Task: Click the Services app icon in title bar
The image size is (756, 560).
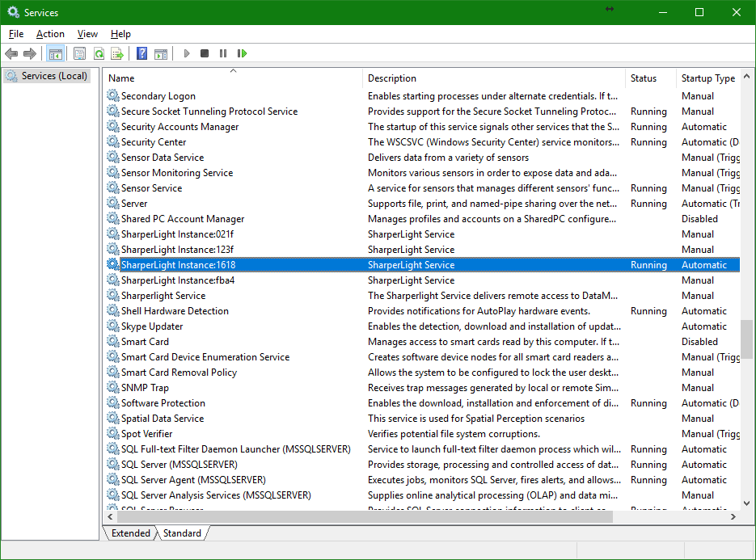Action: tap(14, 12)
